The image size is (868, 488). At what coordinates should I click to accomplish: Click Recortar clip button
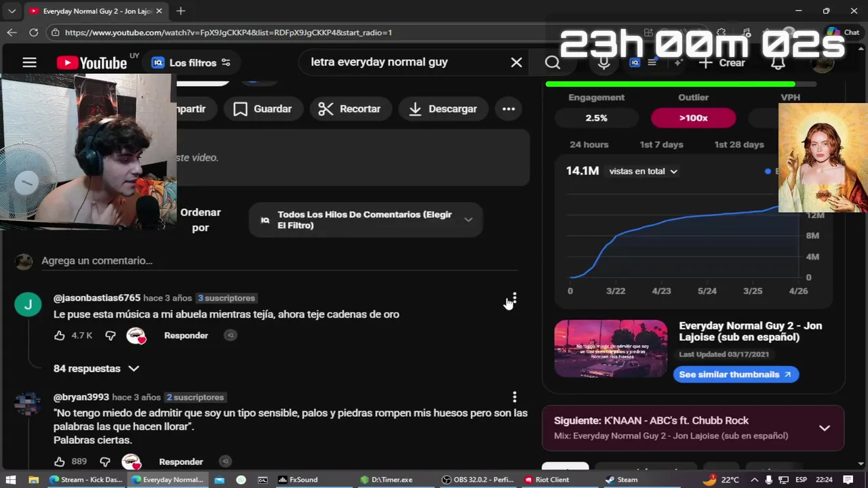(x=350, y=108)
